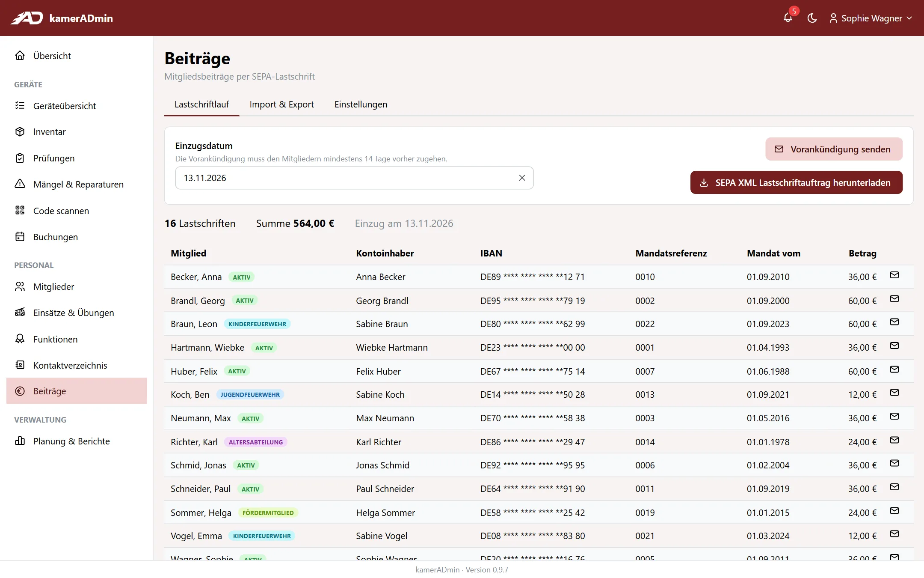Viewport: 924px width, 578px height.
Task: Click the kamerADmin logo
Action: click(x=62, y=18)
